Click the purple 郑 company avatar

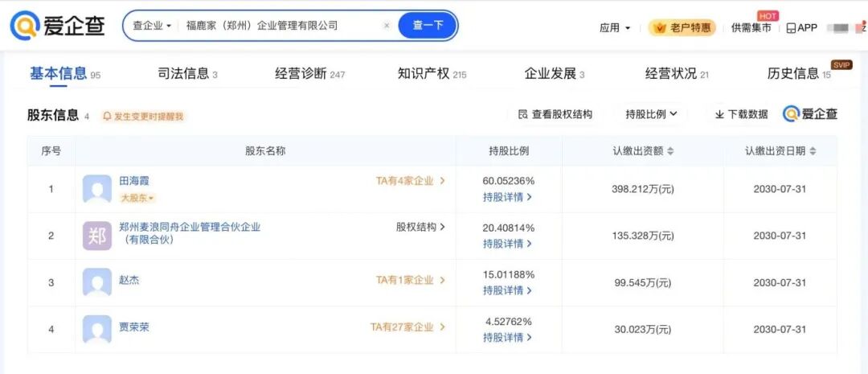[x=97, y=236]
